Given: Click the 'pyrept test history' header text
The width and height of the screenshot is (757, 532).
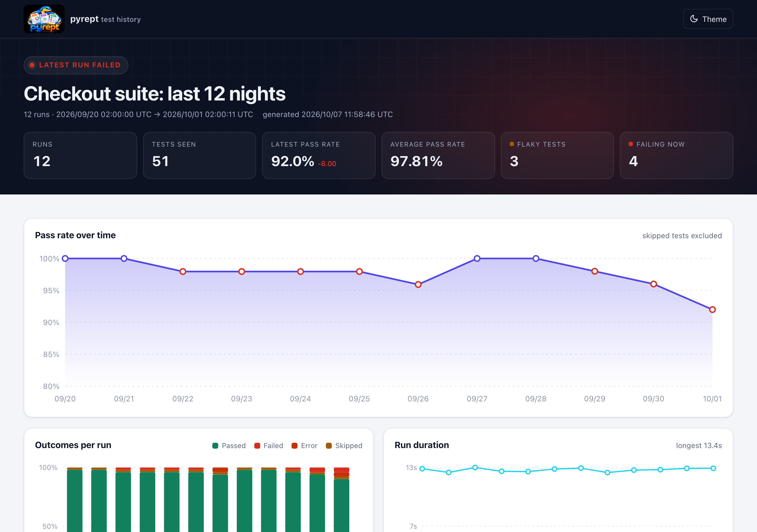Looking at the screenshot, I should tap(106, 19).
